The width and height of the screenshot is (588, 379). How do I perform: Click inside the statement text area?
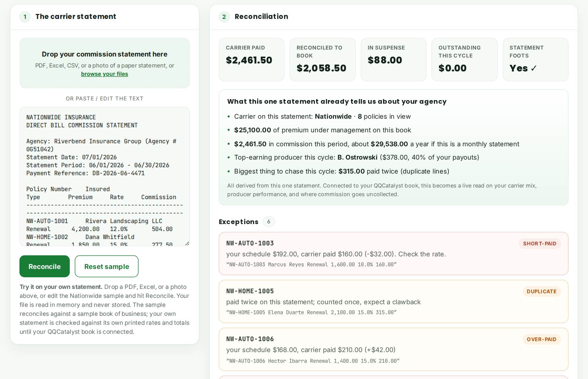click(x=105, y=177)
